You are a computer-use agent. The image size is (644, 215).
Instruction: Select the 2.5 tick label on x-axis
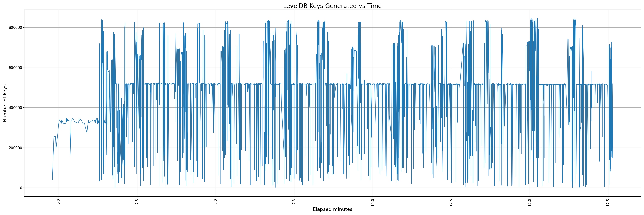(137, 202)
